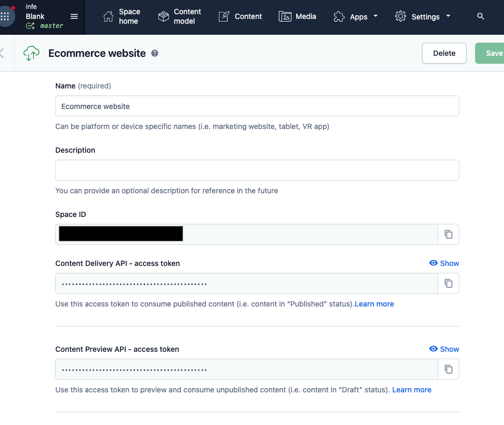Click the master environment branch icon
The width and height of the screenshot is (504, 425).
(30, 26)
